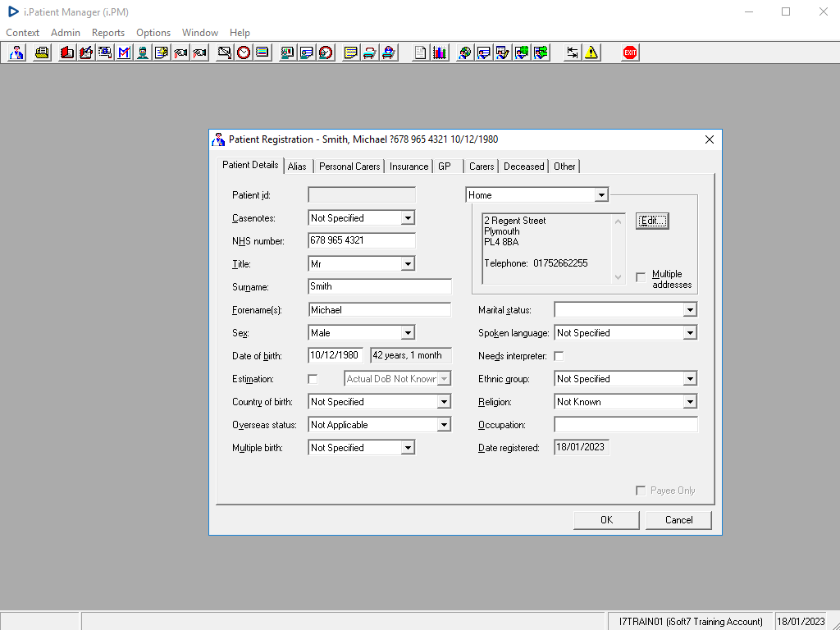Click the crossed-out envelope with pen icon

pos(225,52)
